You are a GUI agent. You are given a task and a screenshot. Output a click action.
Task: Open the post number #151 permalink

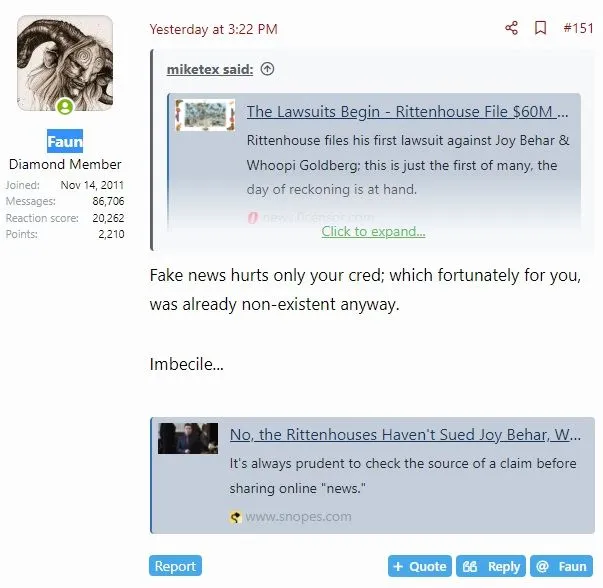(578, 28)
